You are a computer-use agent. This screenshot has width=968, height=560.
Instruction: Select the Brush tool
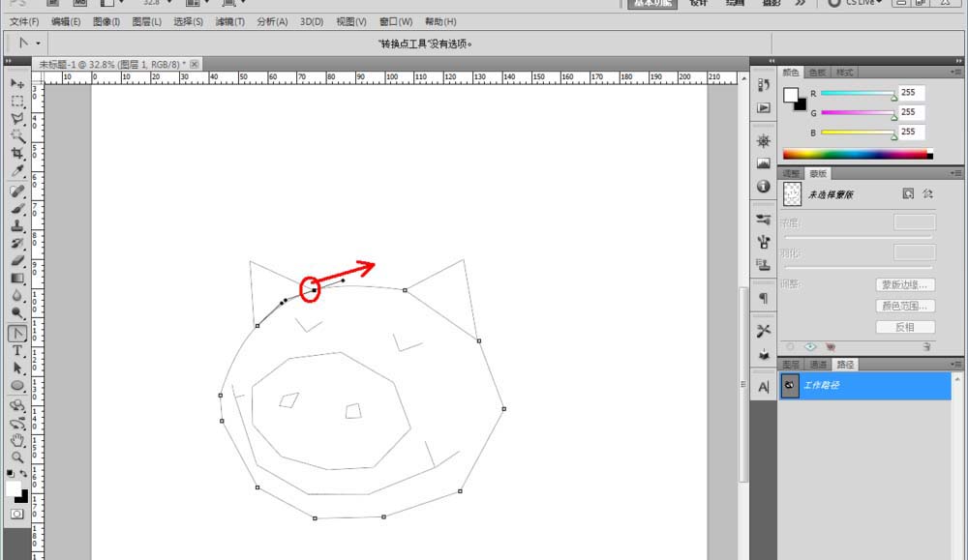click(17, 209)
